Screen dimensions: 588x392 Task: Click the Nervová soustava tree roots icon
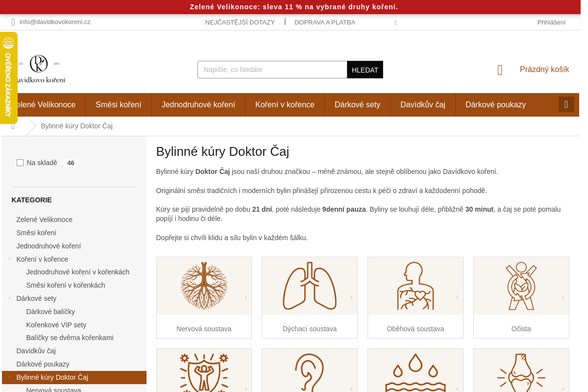point(204,286)
